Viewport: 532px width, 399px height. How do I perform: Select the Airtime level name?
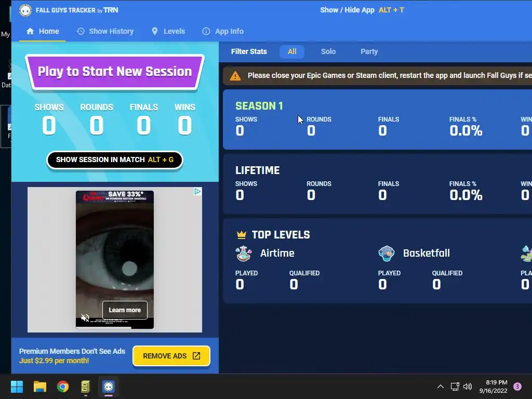tap(277, 253)
